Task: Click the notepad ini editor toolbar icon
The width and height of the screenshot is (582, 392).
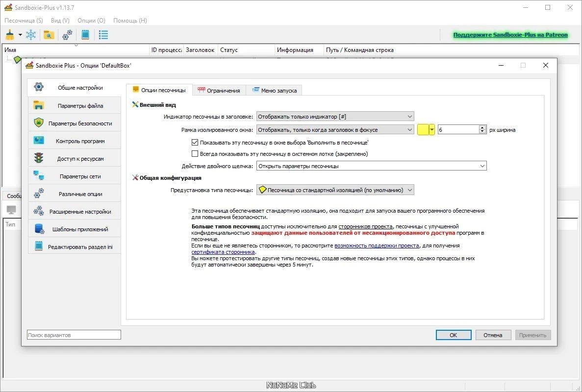Action: [x=85, y=35]
